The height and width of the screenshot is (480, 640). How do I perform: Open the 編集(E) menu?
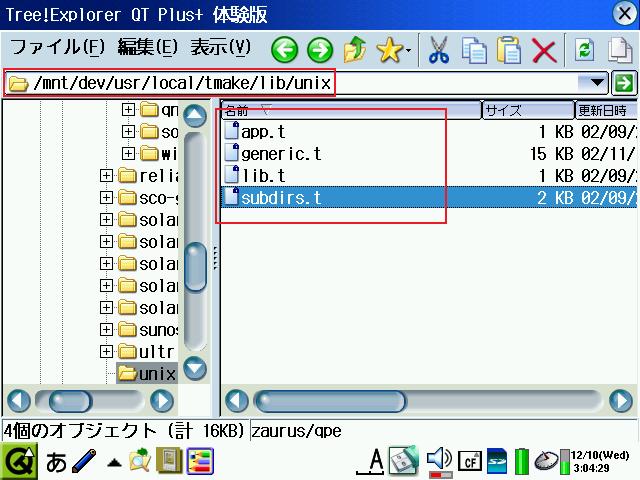(x=148, y=47)
